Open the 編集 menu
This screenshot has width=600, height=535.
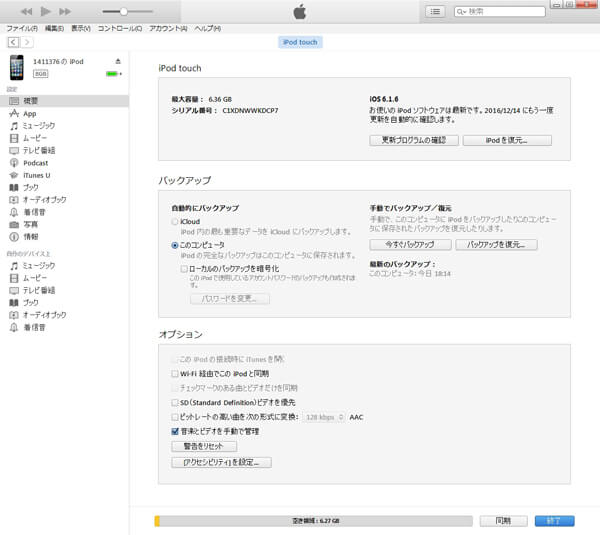click(54, 28)
